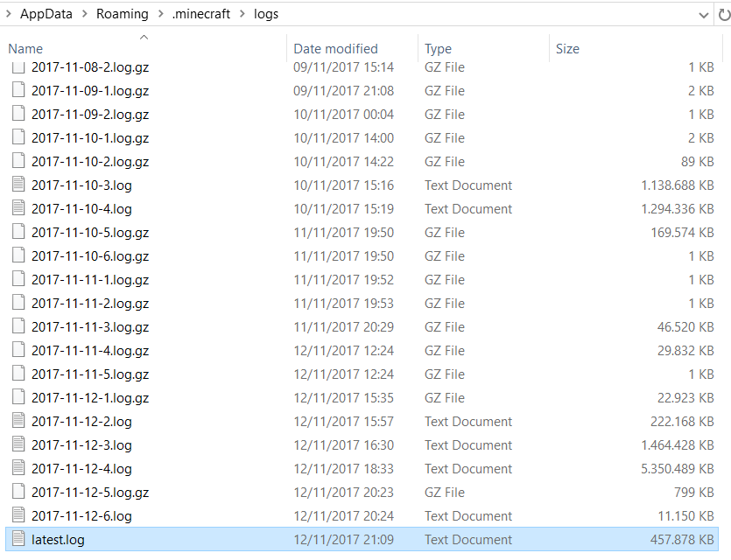Sort files by Size column header
This screenshot has height=560, width=731.
pos(567,48)
